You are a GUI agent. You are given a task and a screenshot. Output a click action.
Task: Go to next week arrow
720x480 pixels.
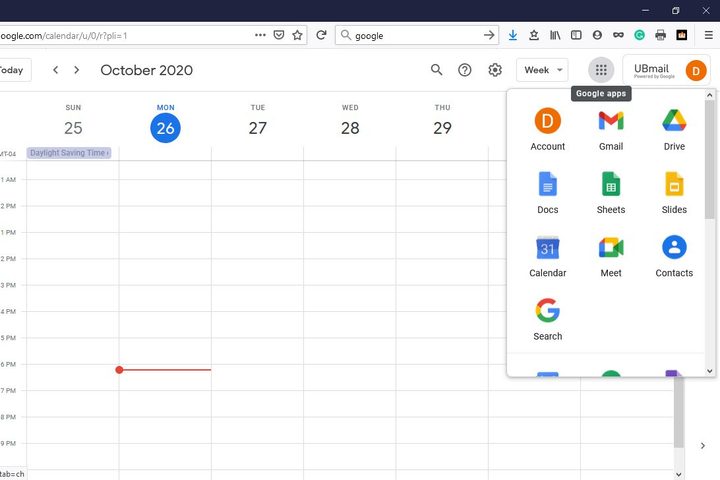(x=77, y=70)
